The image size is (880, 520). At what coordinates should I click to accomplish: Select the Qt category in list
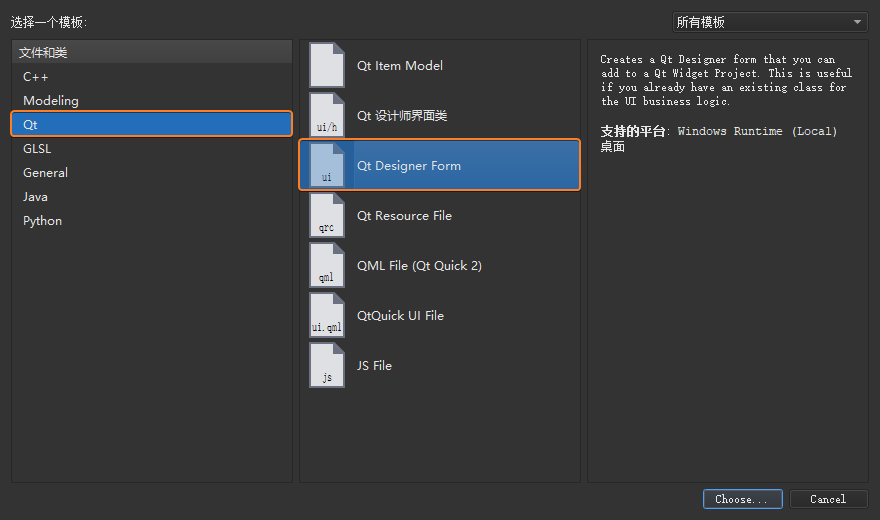point(31,125)
